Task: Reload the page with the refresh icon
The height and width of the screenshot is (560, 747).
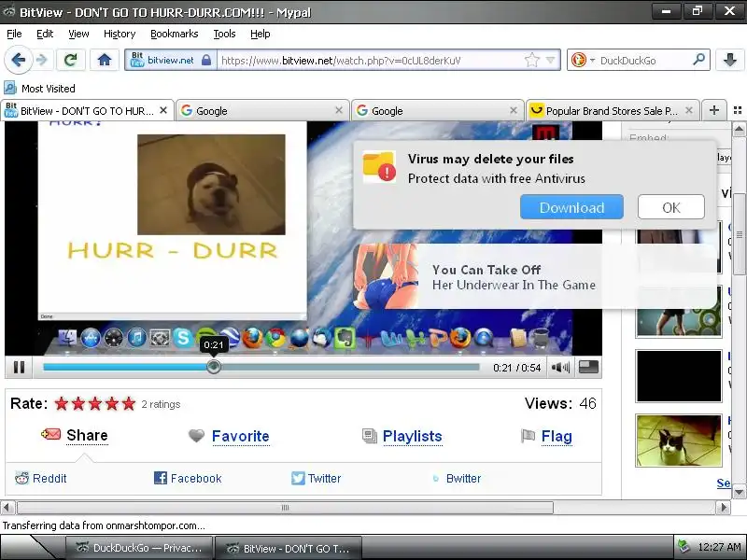Action: tap(71, 60)
